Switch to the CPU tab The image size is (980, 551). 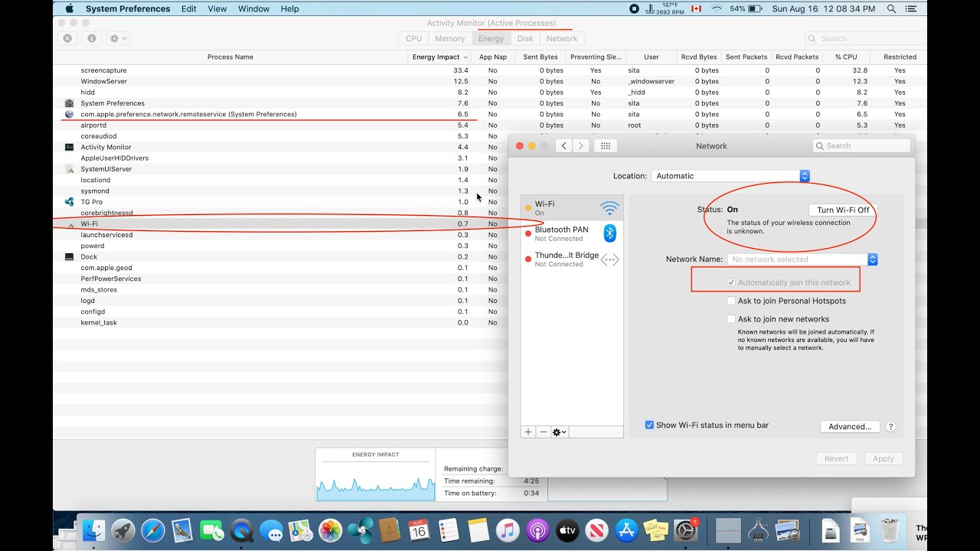point(413,38)
